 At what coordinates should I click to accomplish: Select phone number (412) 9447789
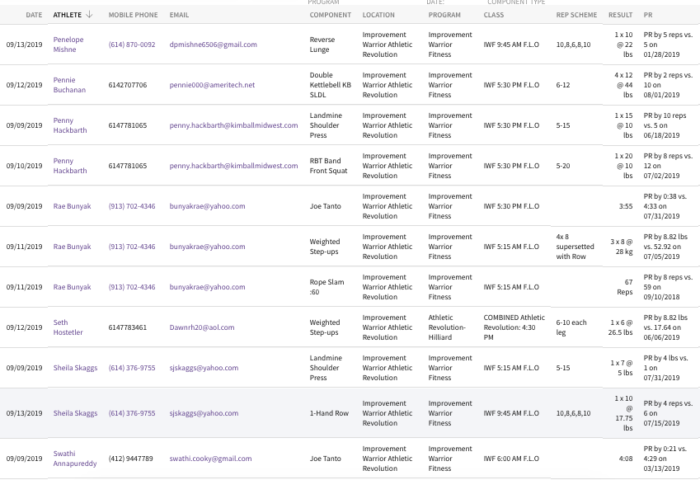pos(130,459)
